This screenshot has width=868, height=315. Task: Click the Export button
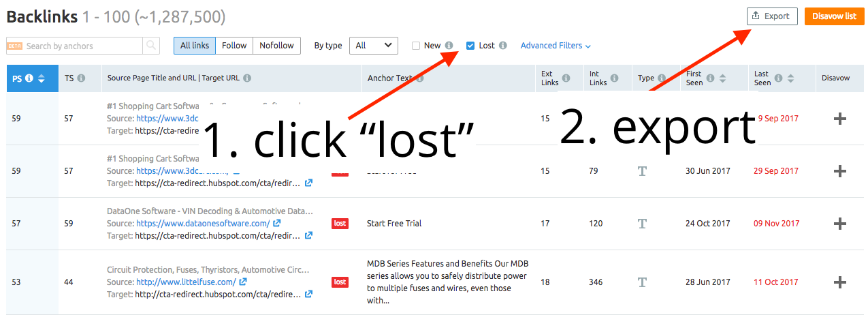pyautogui.click(x=771, y=16)
